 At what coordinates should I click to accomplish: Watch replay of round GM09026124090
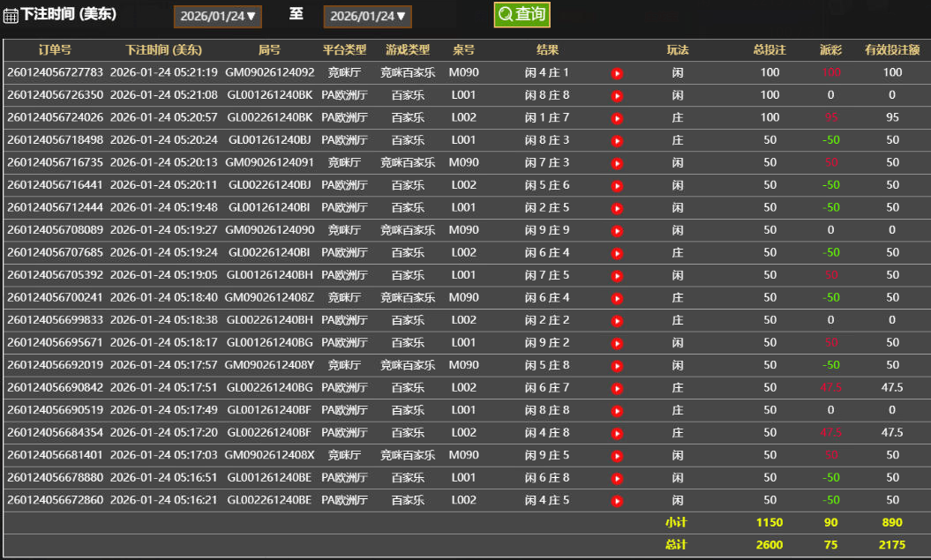tap(617, 230)
